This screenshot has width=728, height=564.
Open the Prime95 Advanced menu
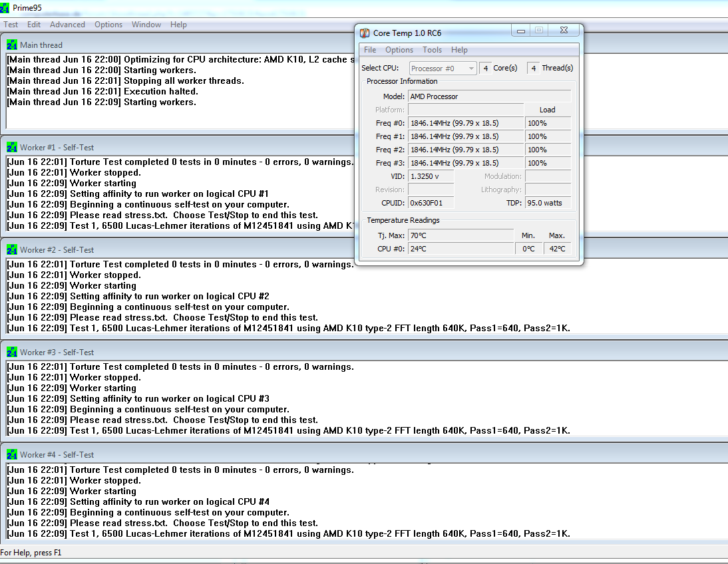67,25
